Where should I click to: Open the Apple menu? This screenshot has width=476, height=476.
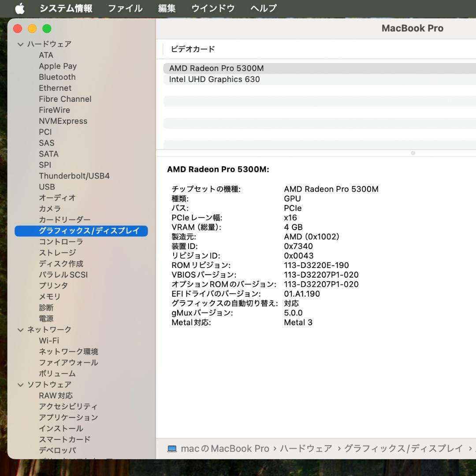point(20,8)
